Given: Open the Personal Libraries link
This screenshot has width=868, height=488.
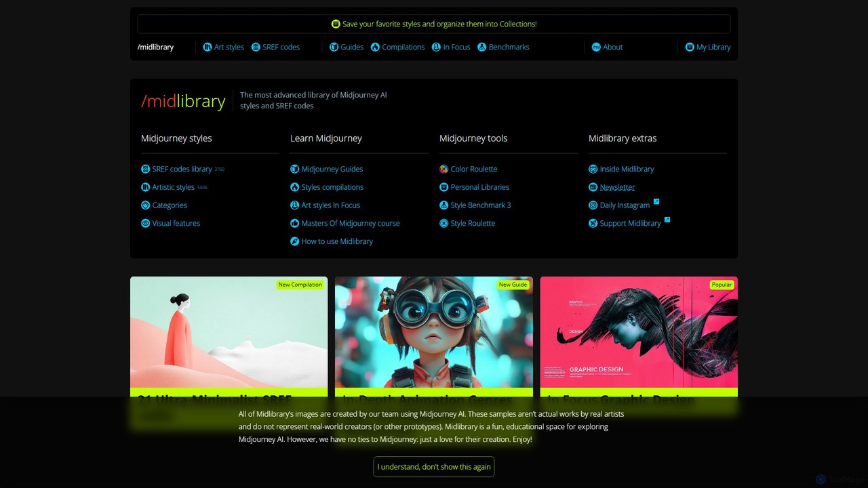Looking at the screenshot, I should pos(480,187).
